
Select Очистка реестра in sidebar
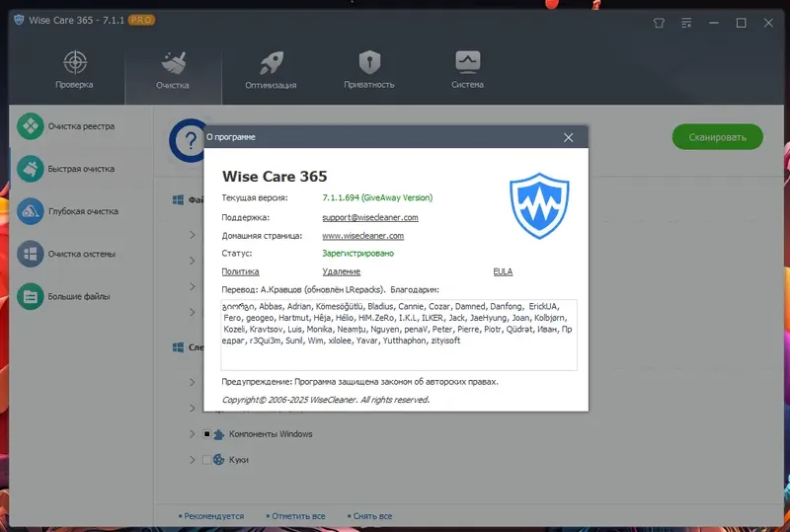(x=81, y=126)
